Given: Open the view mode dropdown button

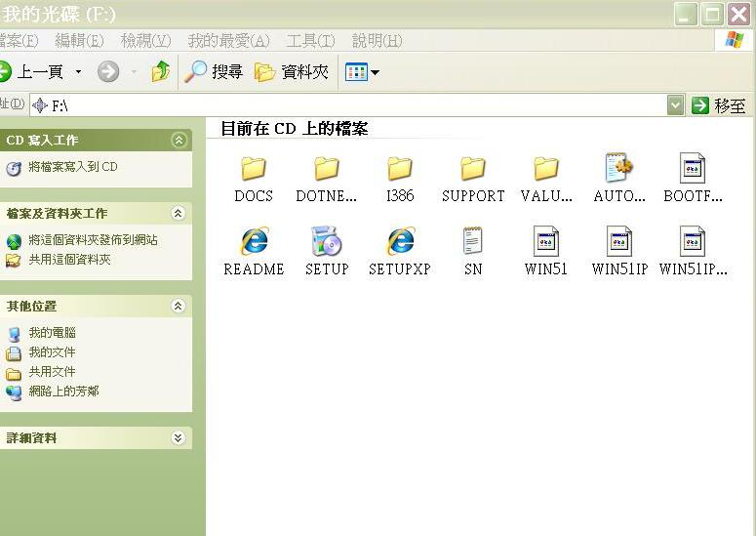Looking at the screenshot, I should [x=362, y=71].
